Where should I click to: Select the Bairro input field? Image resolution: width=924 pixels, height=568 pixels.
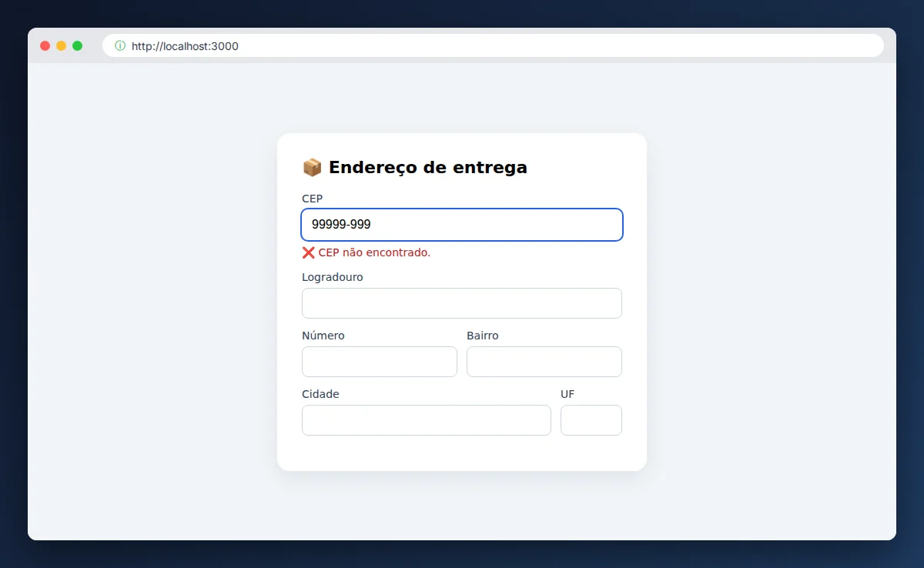544,362
